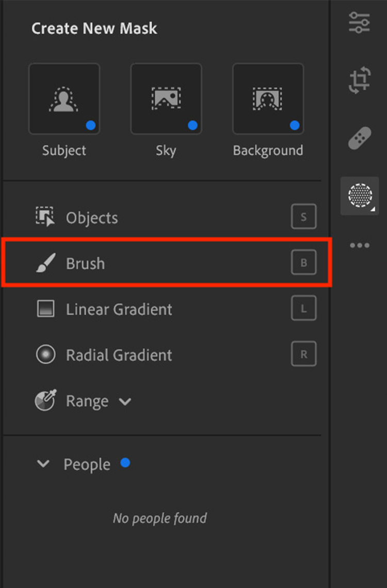
Task: Expand the Range dropdown arrow
Action: pyautogui.click(x=125, y=401)
